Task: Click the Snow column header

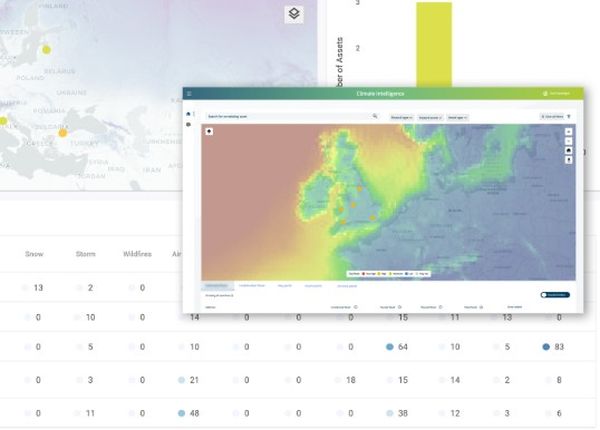Action: [34, 254]
